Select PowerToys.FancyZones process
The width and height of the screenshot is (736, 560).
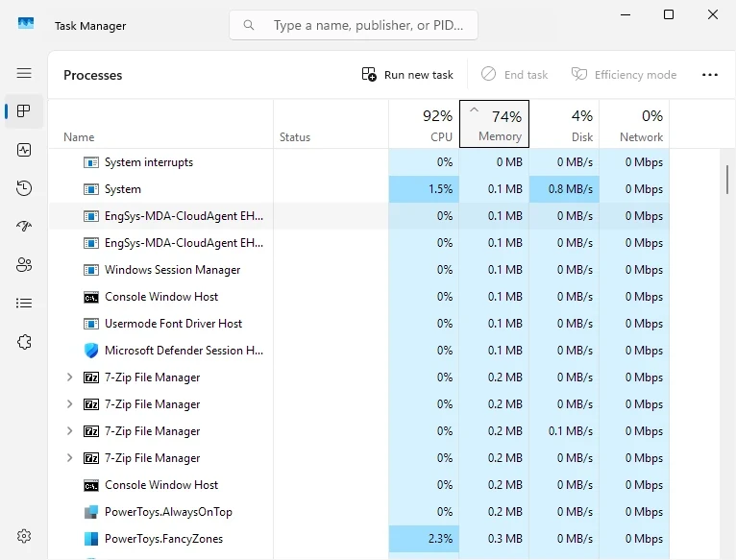(359, 539)
